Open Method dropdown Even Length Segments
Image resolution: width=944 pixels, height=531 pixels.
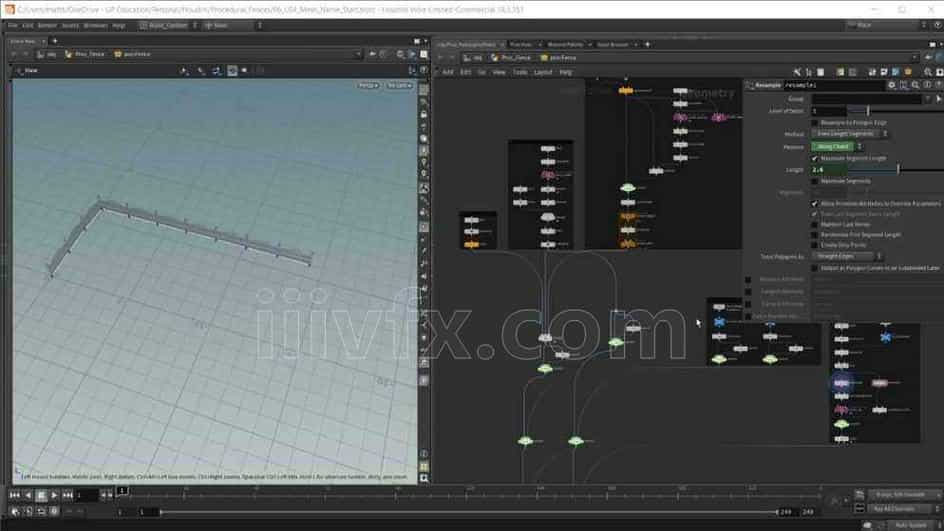pyautogui.click(x=849, y=134)
